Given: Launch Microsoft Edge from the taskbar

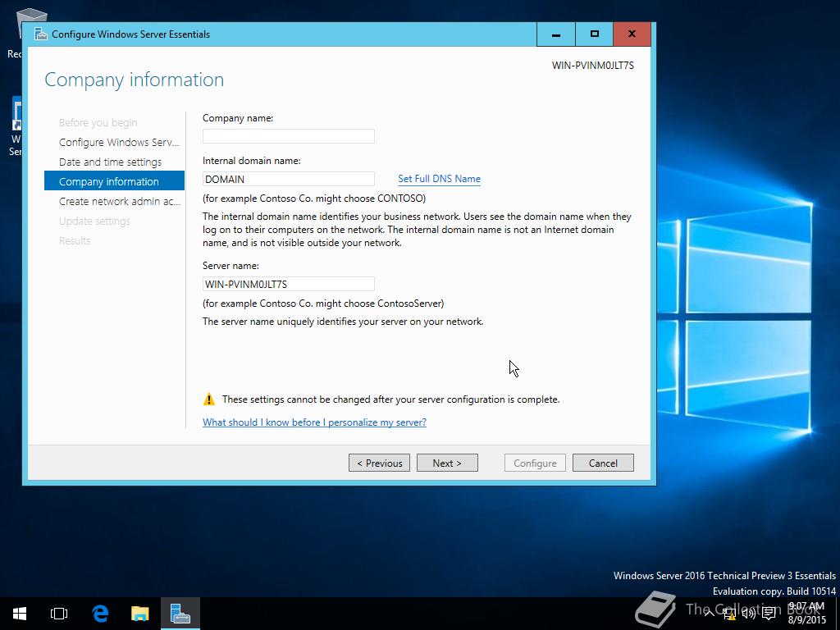Looking at the screenshot, I should point(100,614).
